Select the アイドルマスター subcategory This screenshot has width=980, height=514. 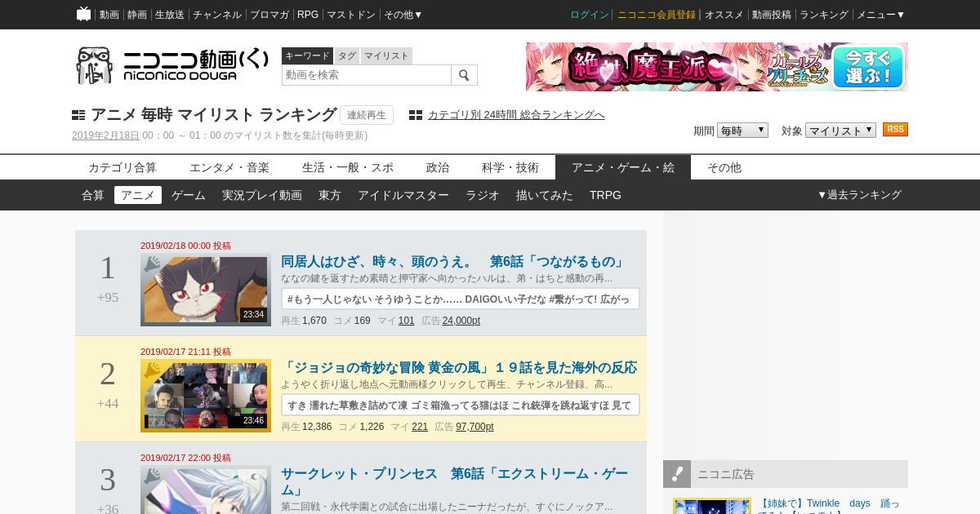(403, 195)
